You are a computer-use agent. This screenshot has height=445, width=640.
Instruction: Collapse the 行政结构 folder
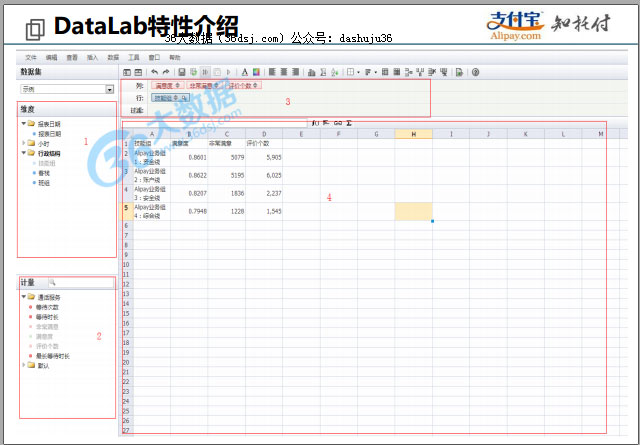click(x=24, y=153)
